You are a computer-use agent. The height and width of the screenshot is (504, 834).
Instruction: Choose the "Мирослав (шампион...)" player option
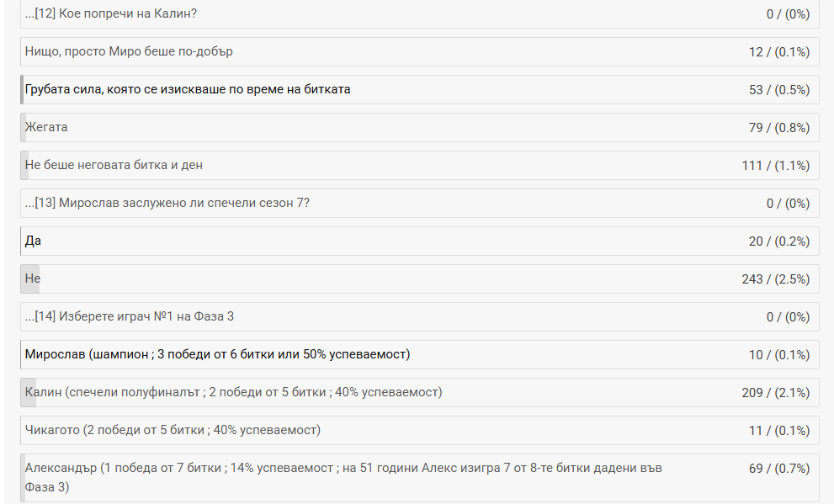click(x=217, y=354)
